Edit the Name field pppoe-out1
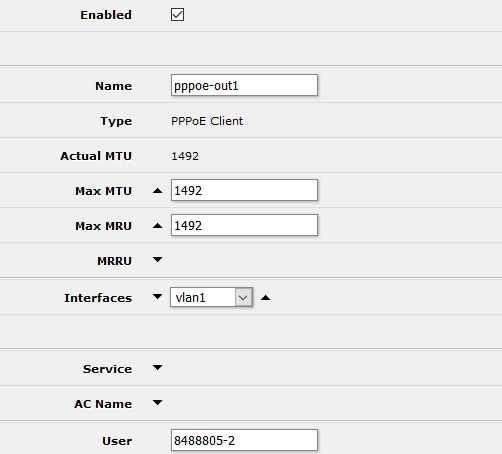Screen dimensions: 502x454 pos(244,85)
